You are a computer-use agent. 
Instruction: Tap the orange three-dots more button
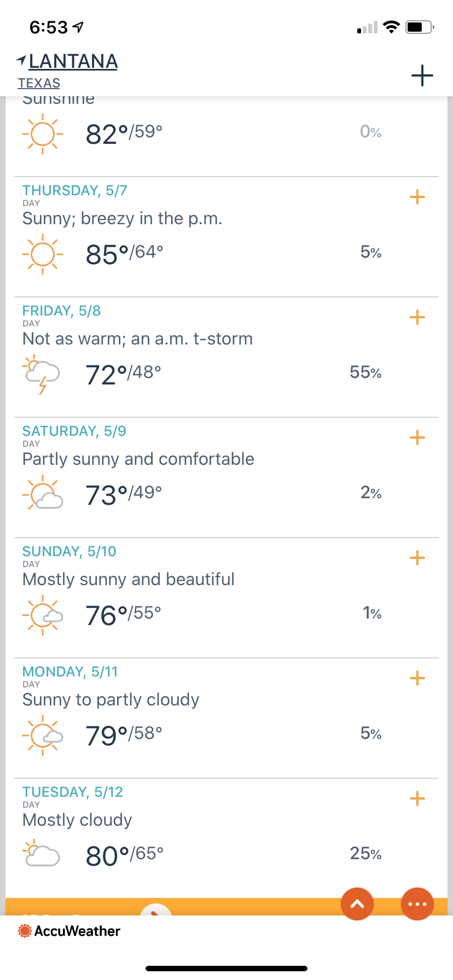(417, 904)
